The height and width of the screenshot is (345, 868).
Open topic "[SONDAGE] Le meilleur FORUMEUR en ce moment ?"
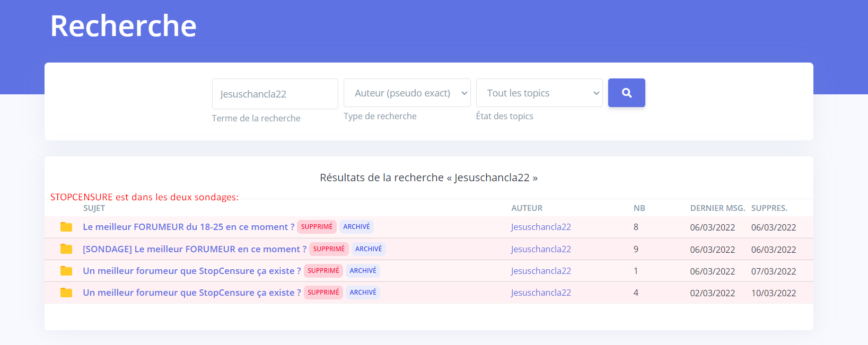click(x=195, y=249)
